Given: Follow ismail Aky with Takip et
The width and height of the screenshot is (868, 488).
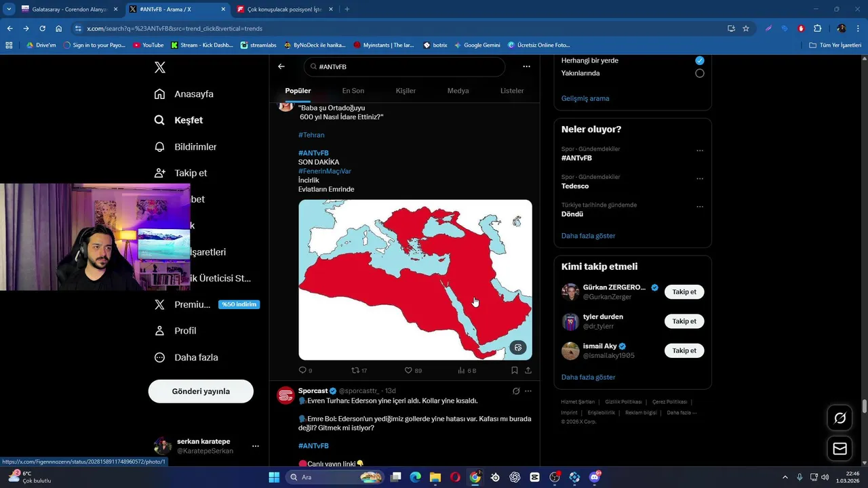Looking at the screenshot, I should click(x=684, y=350).
